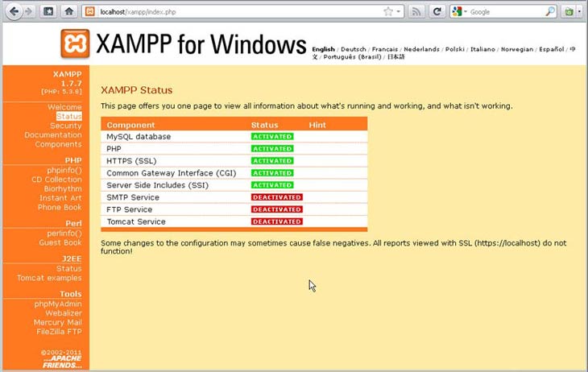Select the highlighted Status sidebar item
The width and height of the screenshot is (588, 372).
[x=69, y=116]
